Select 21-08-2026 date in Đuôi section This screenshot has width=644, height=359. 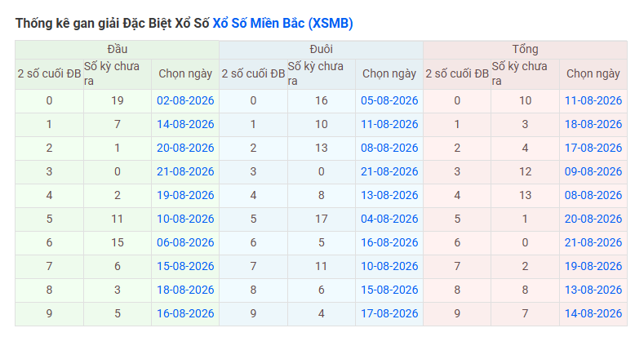point(389,171)
